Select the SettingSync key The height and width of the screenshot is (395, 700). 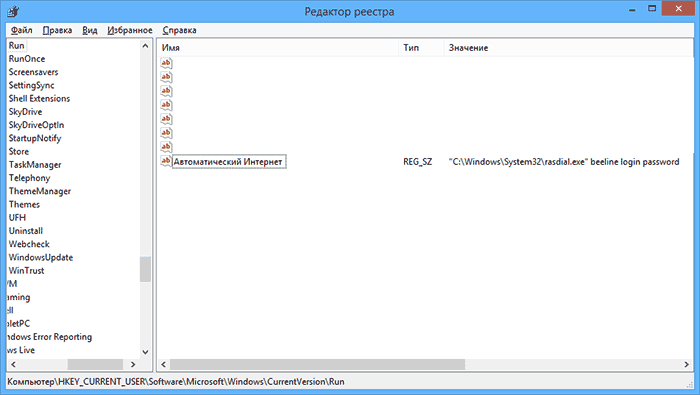[x=31, y=85]
